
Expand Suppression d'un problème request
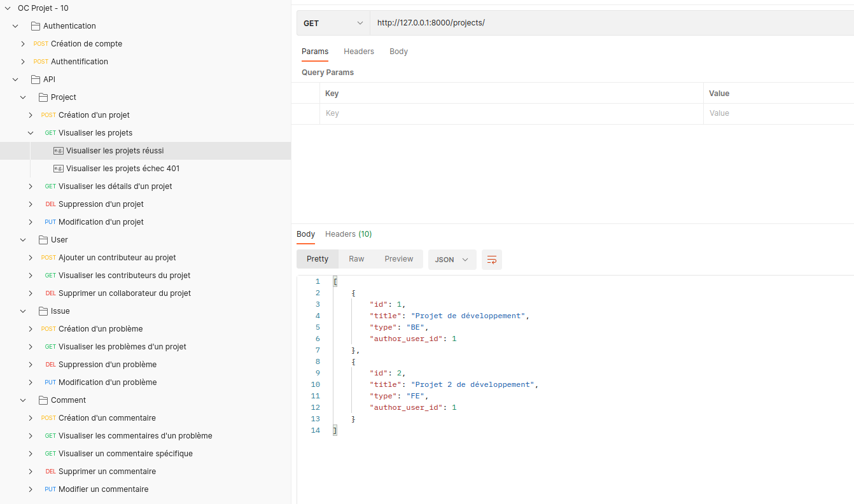point(31,365)
